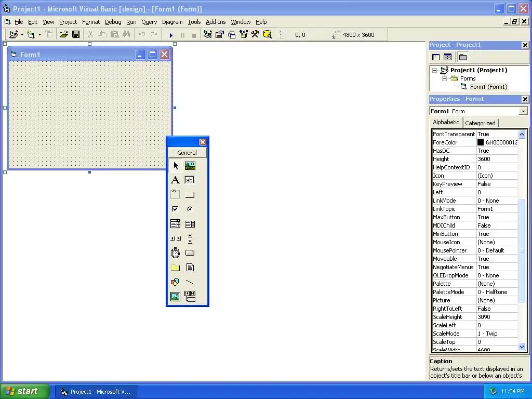Open the Add-Ins menu

click(x=216, y=22)
